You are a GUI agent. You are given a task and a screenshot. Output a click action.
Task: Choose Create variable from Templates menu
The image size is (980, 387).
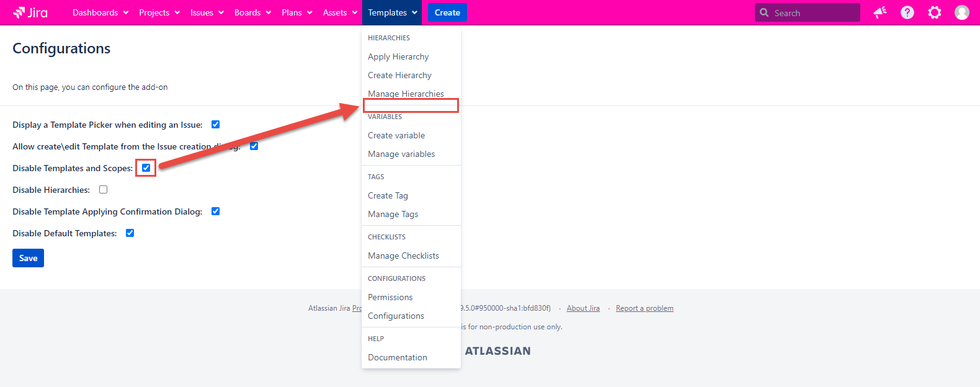click(396, 135)
